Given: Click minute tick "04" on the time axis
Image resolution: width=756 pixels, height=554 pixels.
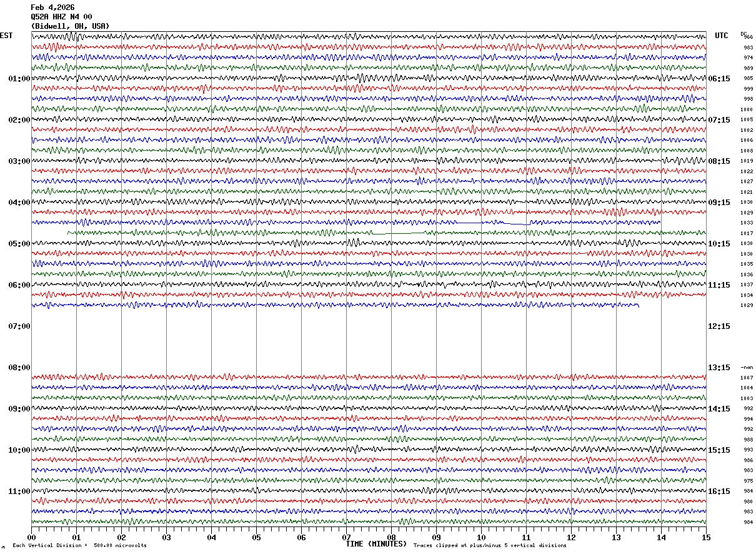Looking at the screenshot, I should 211,537.
